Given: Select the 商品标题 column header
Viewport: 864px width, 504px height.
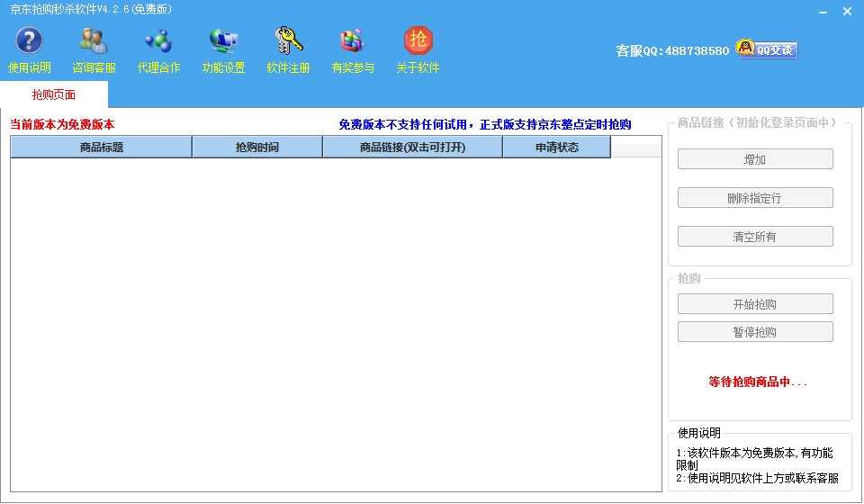Looking at the screenshot, I should tap(101, 148).
